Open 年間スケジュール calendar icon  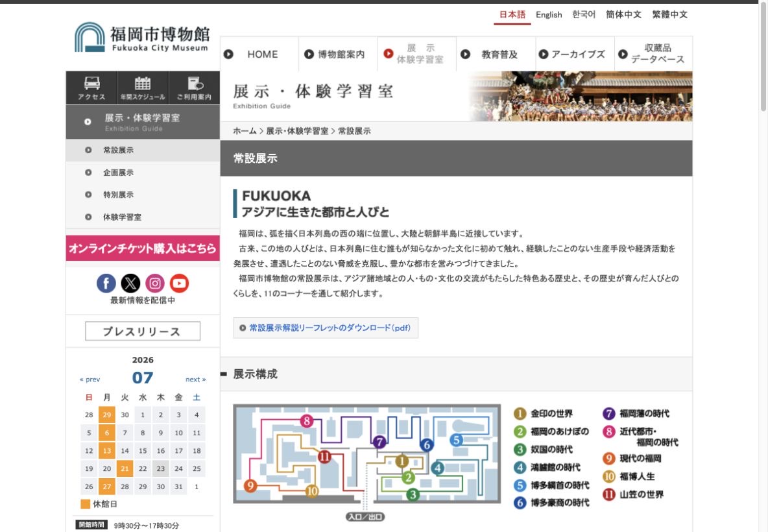(x=143, y=88)
